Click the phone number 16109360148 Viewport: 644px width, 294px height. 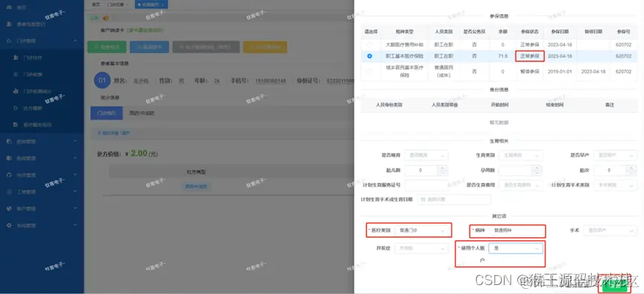point(270,81)
